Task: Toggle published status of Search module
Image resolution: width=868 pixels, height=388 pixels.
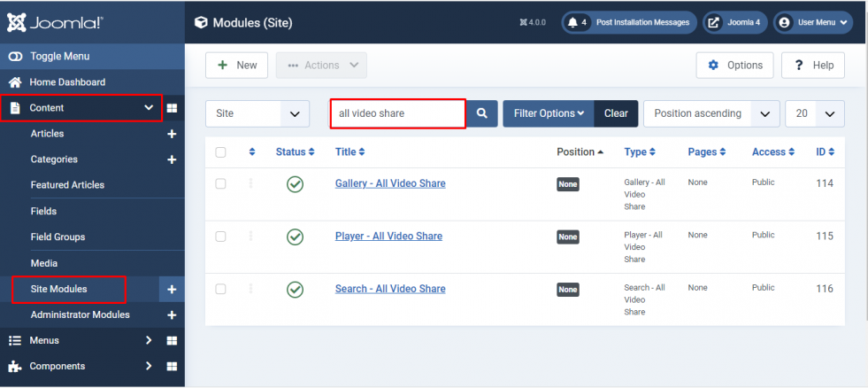Action: (295, 290)
